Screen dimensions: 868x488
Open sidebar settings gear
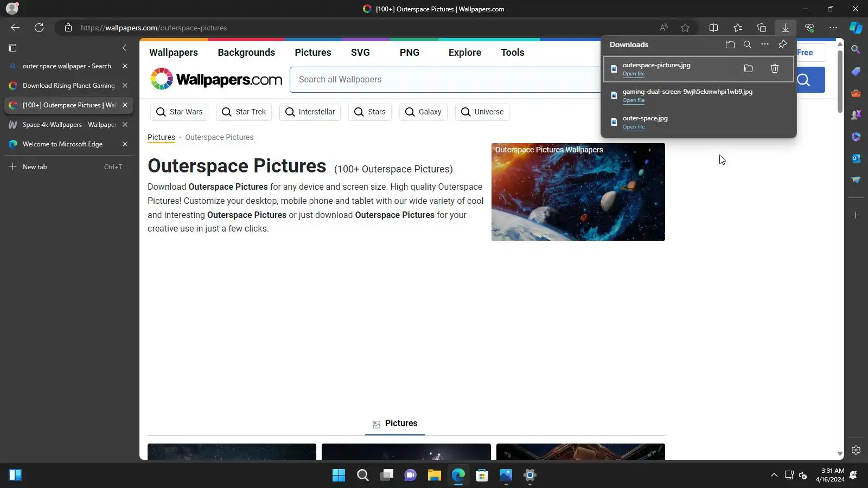pos(856,450)
